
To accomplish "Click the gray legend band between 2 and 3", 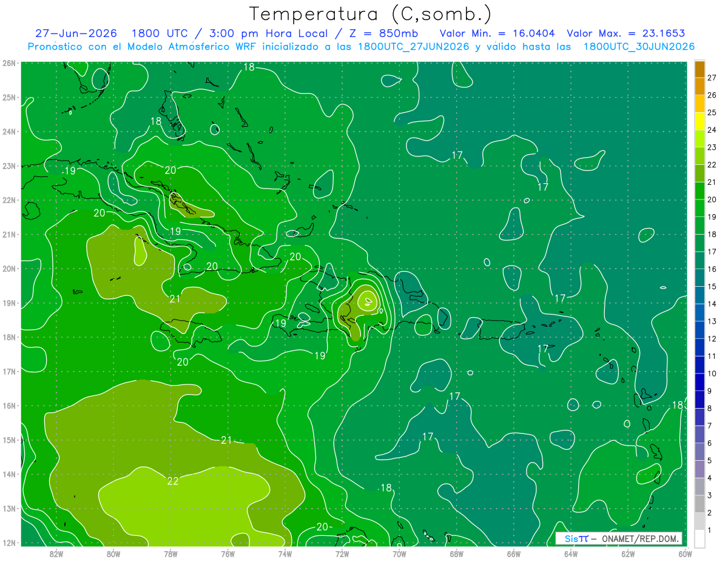I will point(699,504).
